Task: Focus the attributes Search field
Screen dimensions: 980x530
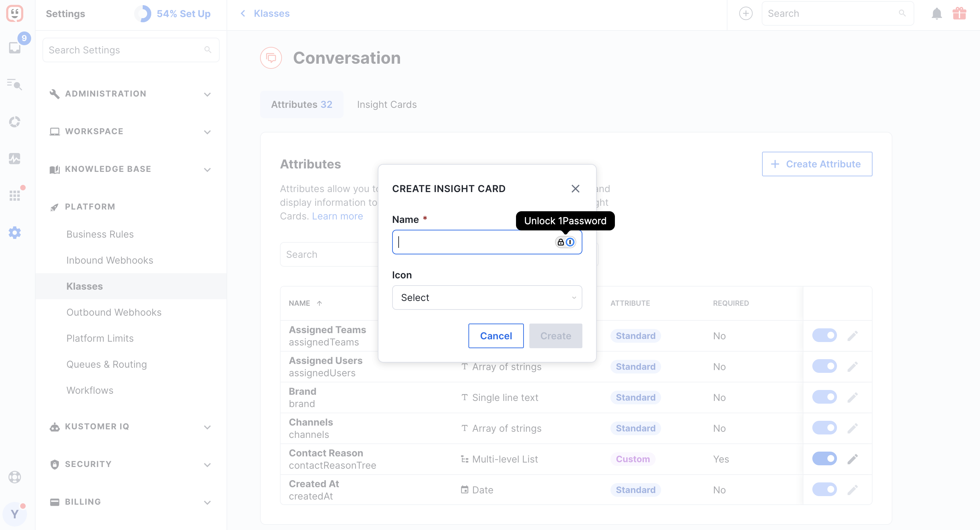Action: [330, 254]
